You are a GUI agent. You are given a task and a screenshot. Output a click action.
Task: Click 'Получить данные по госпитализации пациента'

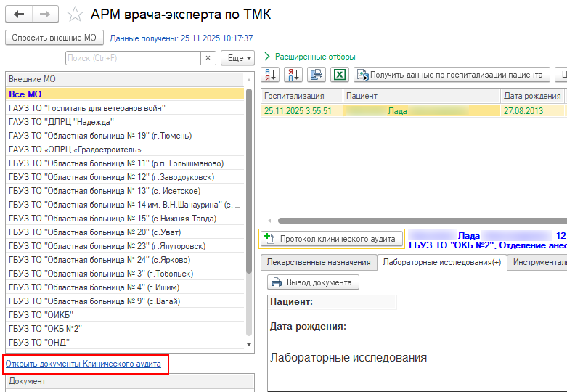[450, 75]
